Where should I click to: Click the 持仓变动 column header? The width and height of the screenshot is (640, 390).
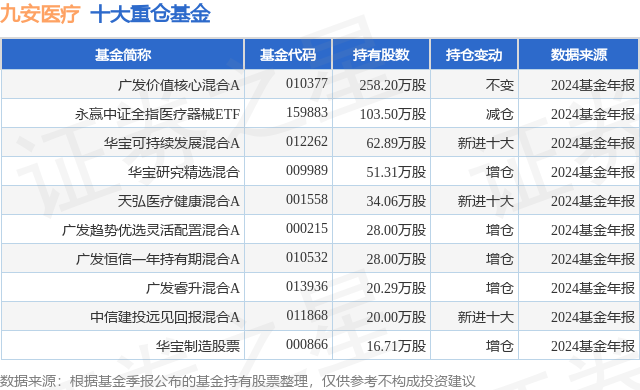(474, 55)
